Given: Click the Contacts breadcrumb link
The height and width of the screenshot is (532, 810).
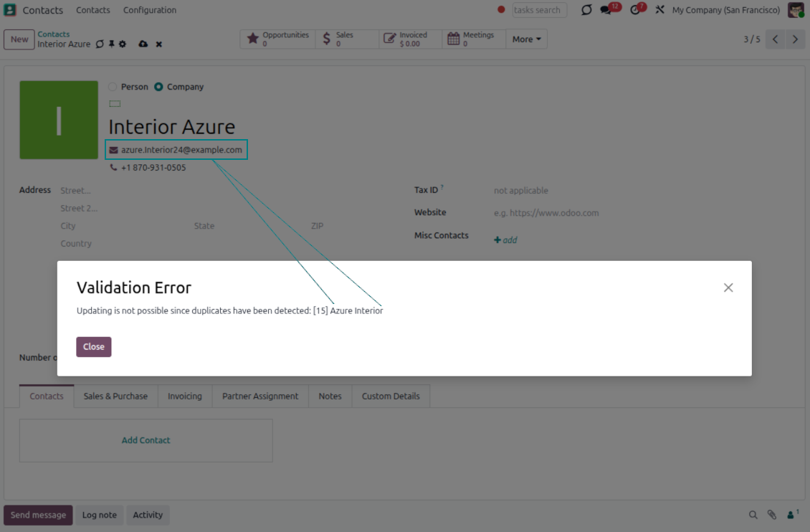Looking at the screenshot, I should click(54, 34).
